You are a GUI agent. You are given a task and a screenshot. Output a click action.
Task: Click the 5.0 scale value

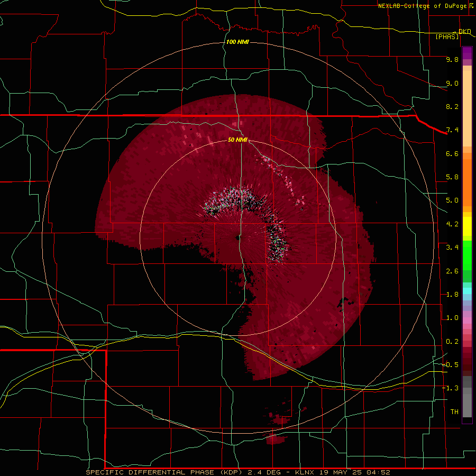(452, 200)
